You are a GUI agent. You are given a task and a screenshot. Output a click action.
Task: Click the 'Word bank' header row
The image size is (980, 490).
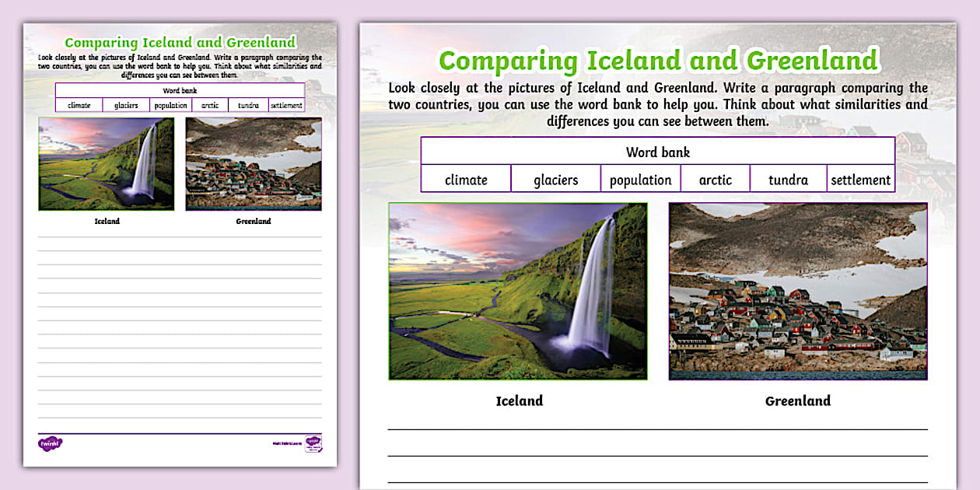coord(658,152)
